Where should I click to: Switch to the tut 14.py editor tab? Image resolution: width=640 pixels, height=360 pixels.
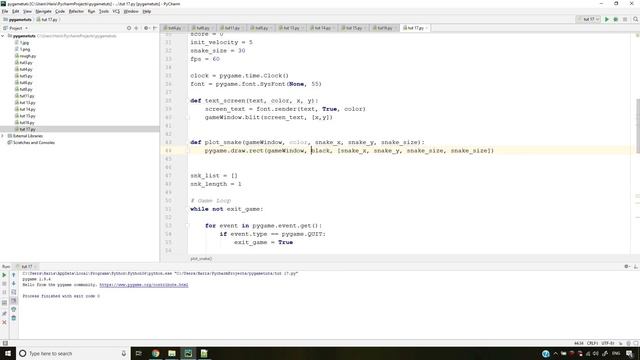coord(321,28)
